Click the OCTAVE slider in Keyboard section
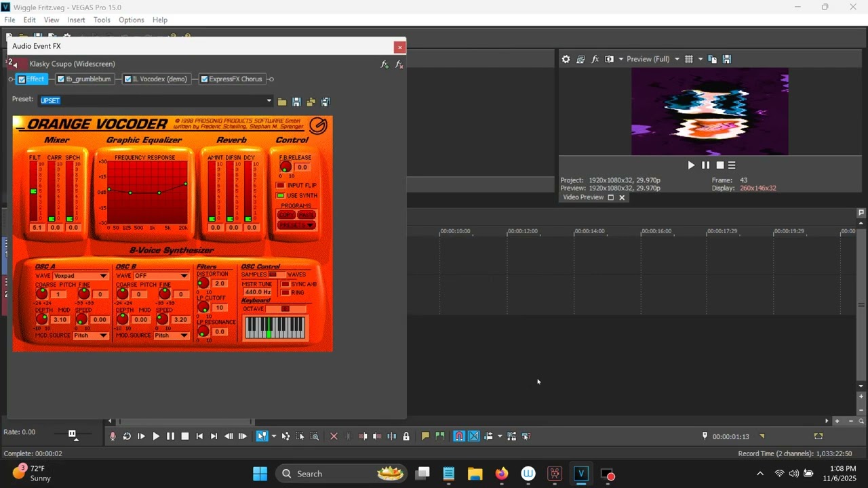 [285, 309]
